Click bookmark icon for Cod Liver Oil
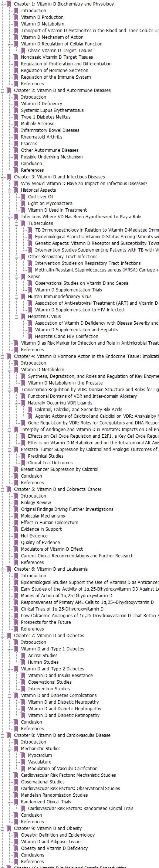Image resolution: width=159 pixels, height=868 pixels. coord(23,197)
